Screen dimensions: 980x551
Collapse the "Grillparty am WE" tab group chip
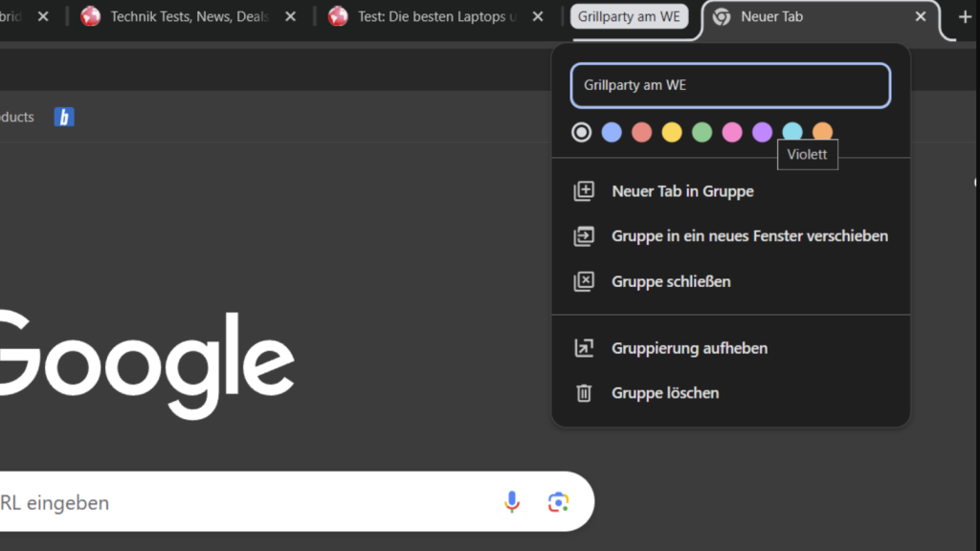[x=629, y=17]
